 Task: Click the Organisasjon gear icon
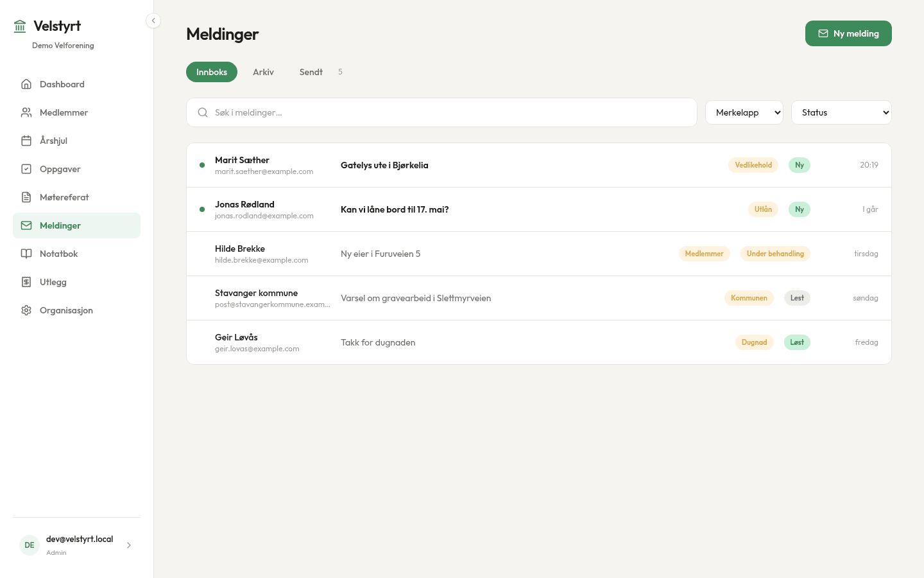pyautogui.click(x=26, y=310)
